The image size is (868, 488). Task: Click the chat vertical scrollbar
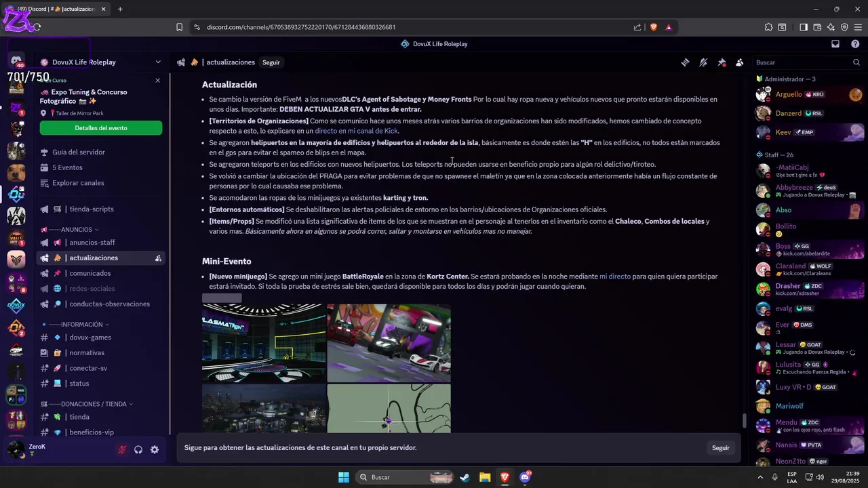[x=744, y=421]
